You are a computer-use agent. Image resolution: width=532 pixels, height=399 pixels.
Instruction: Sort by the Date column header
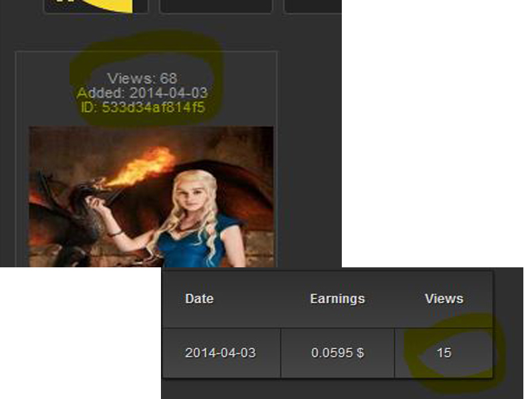click(x=199, y=299)
